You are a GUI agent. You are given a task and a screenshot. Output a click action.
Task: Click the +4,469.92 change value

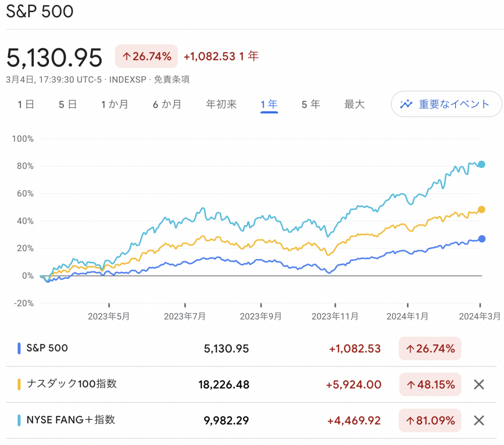coord(354,420)
